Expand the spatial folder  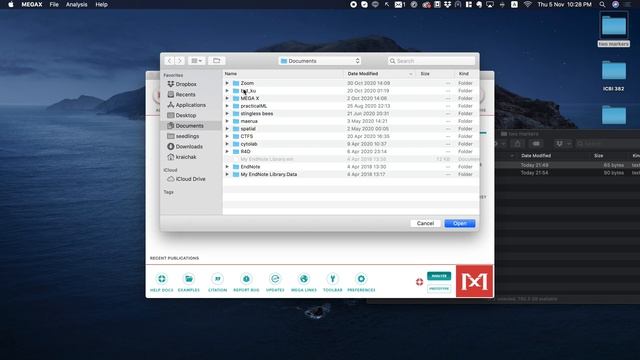(x=227, y=129)
